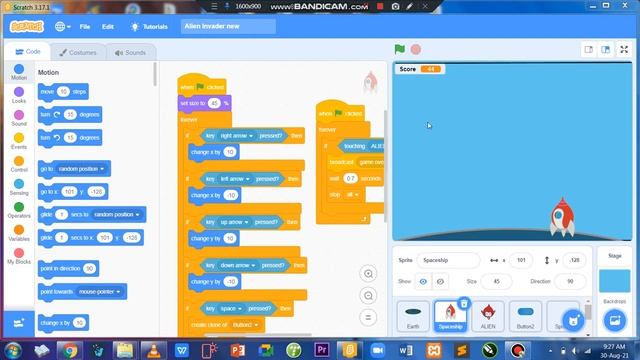
Task: Open Google Chrome from the taskbar
Action: tap(69, 350)
